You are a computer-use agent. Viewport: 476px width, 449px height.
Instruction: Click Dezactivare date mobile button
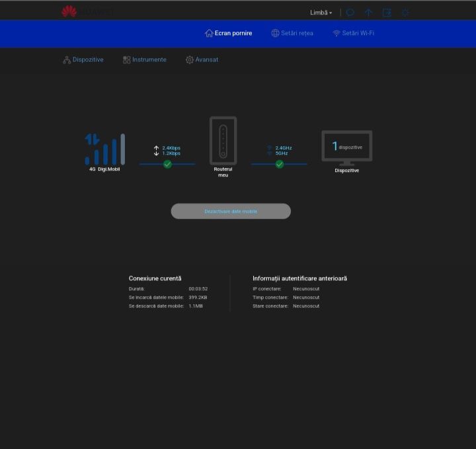pos(231,212)
